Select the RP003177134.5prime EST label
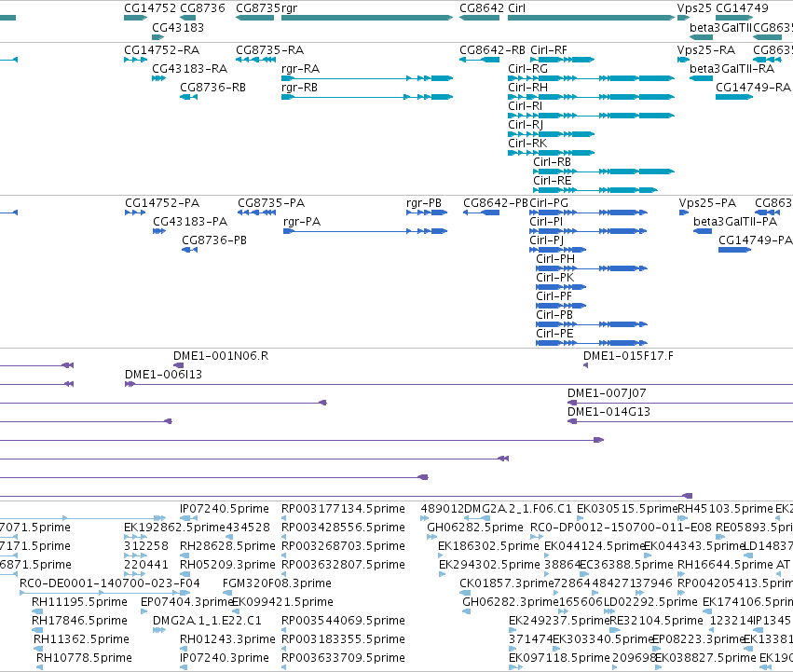 pos(343,509)
